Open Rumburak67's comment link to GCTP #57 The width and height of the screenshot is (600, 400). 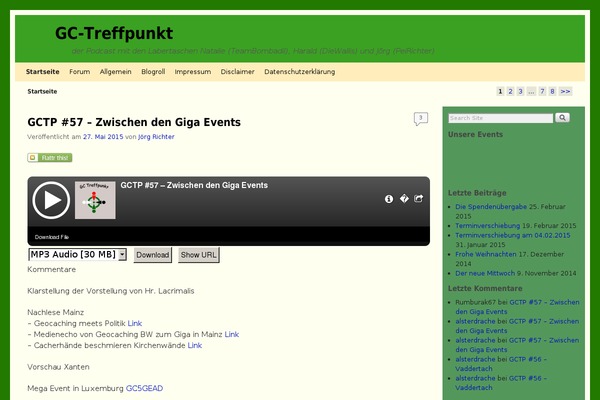pyautogui.click(x=517, y=307)
